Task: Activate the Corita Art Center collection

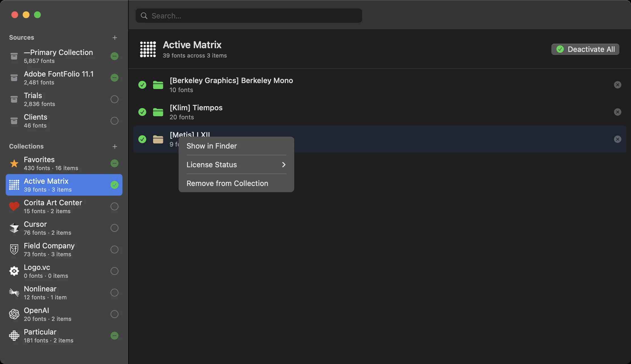Action: point(115,206)
